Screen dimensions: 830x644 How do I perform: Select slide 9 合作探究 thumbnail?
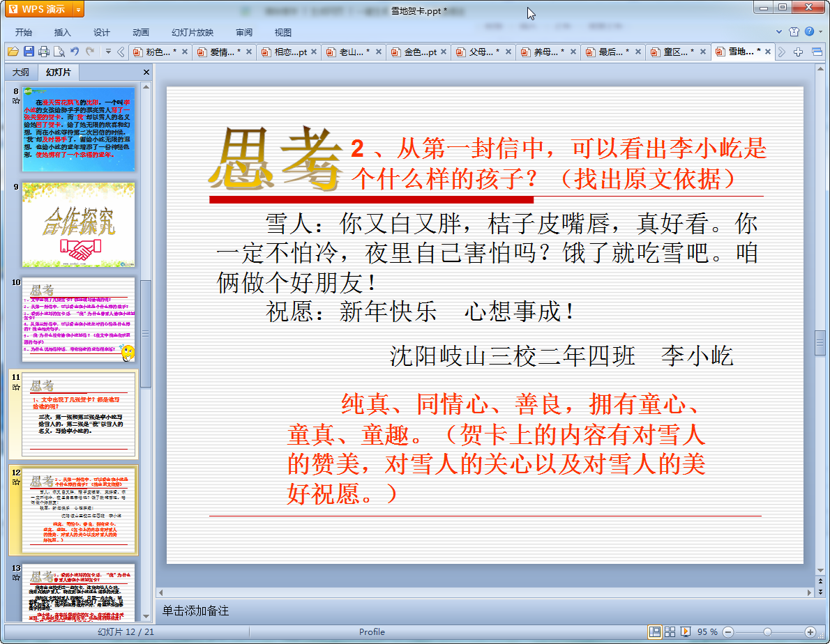click(x=78, y=224)
